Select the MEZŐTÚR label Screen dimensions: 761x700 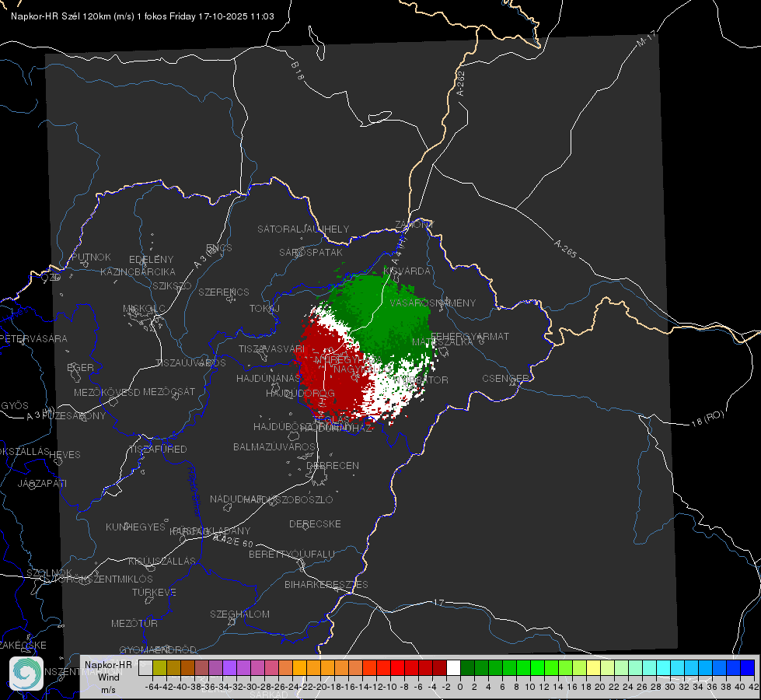(134, 623)
